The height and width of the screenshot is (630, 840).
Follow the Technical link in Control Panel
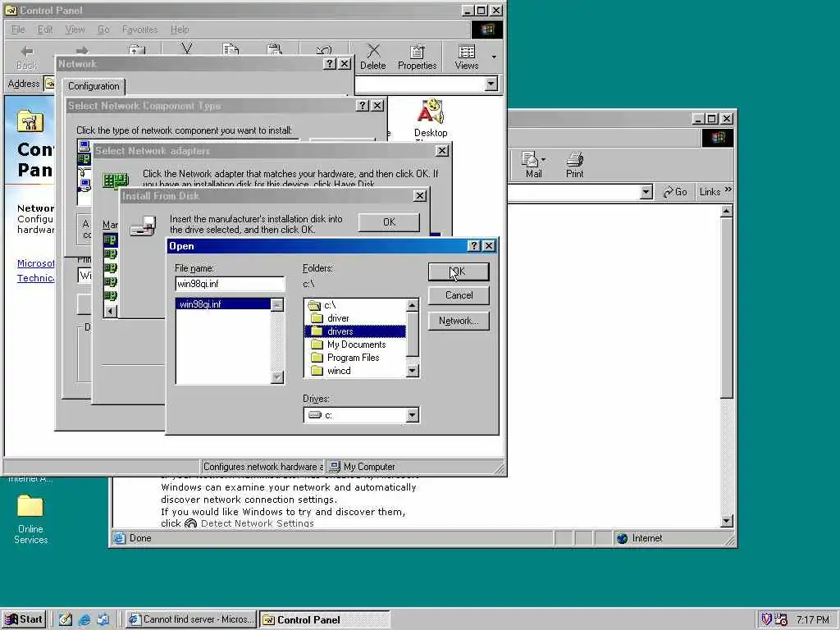(x=35, y=278)
